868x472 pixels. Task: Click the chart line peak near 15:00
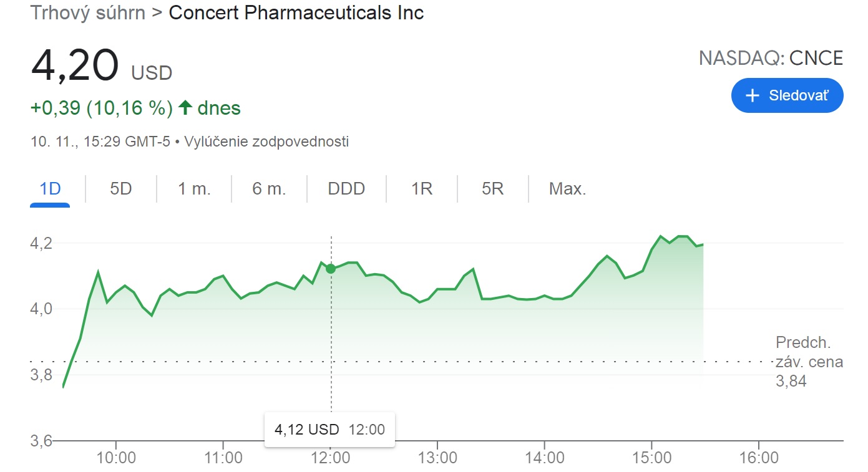660,236
